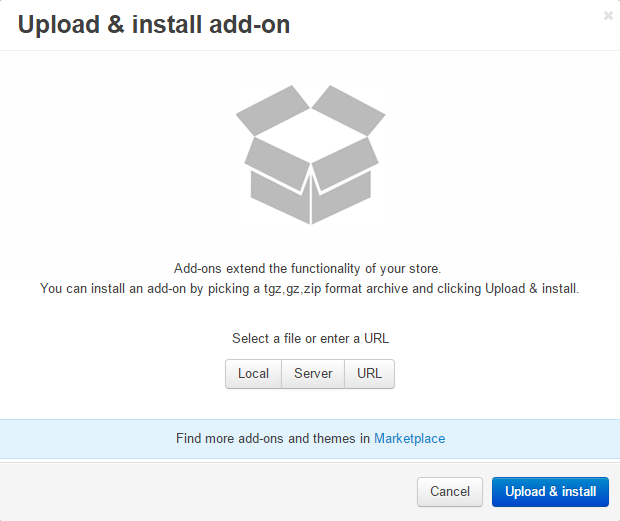Browse the local computer for an add-on archive
620x521 pixels.
click(x=253, y=374)
